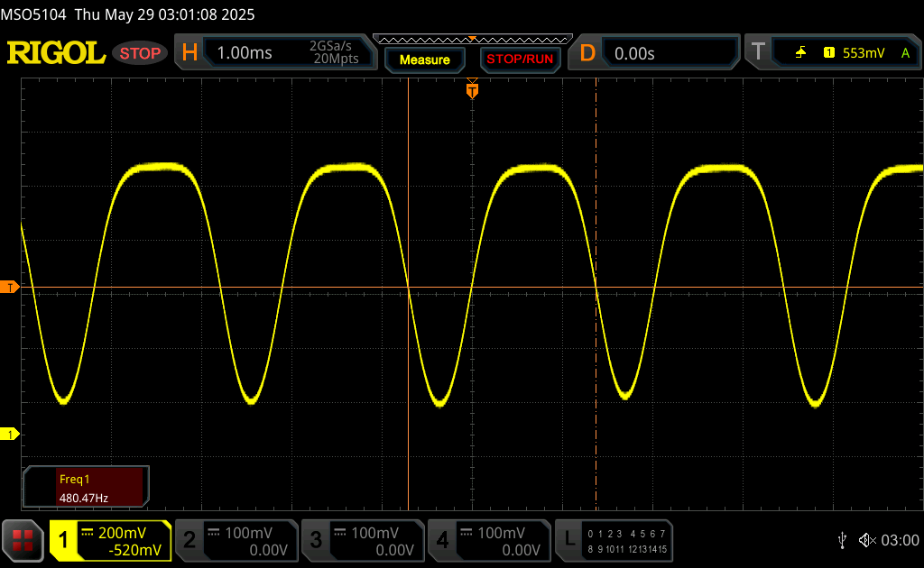This screenshot has height=568, width=924.
Task: Select the 553mV trigger level value
Action: 864,53
